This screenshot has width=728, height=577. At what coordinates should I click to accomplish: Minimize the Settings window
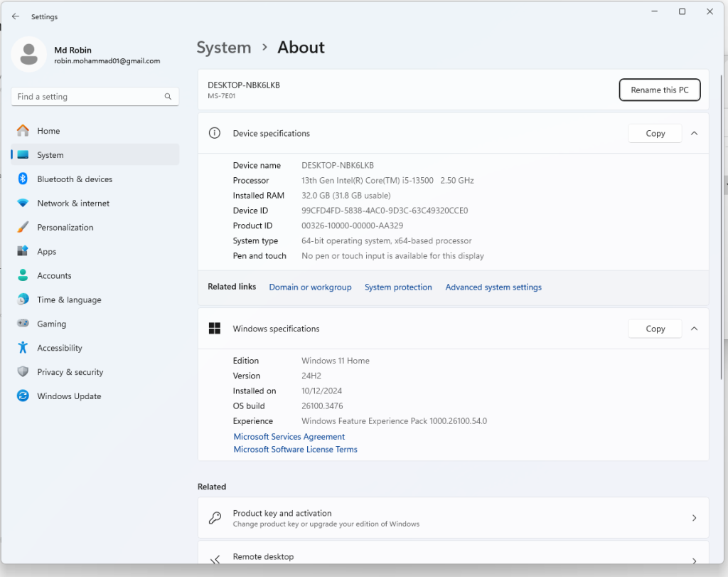point(655,11)
